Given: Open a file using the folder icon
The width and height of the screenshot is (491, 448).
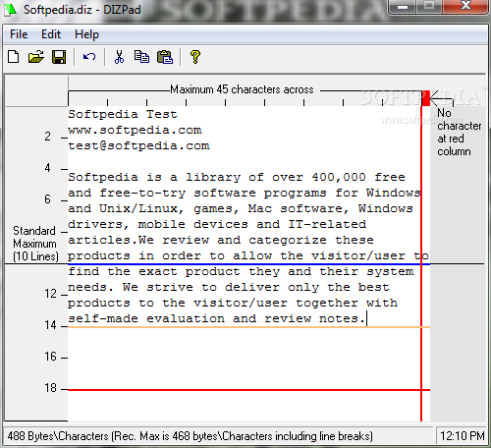Looking at the screenshot, I should 36,57.
